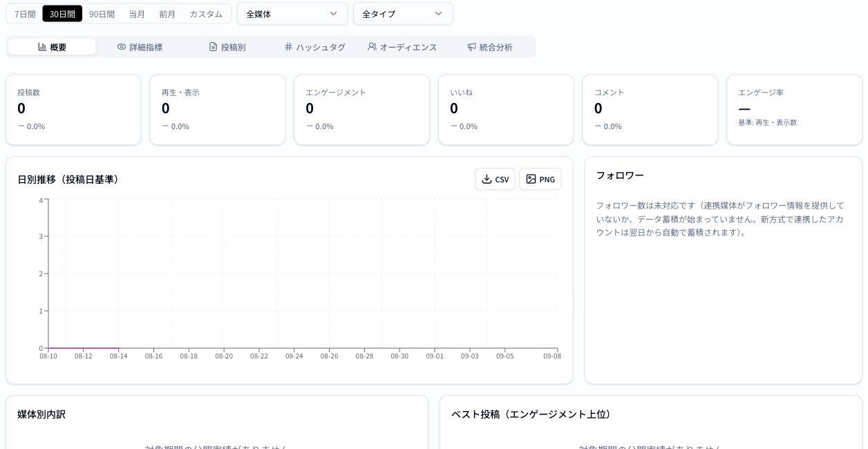Screen dimensions: 868x449
Task: Click the download icon on CSV button
Action: click(487, 179)
